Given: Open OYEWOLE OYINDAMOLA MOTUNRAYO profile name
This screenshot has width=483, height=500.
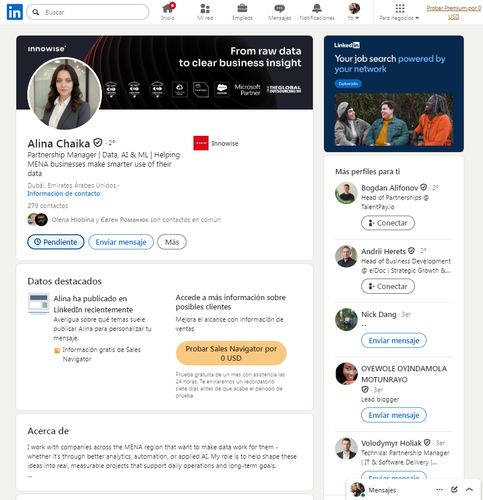Looking at the screenshot, I should pos(404,374).
